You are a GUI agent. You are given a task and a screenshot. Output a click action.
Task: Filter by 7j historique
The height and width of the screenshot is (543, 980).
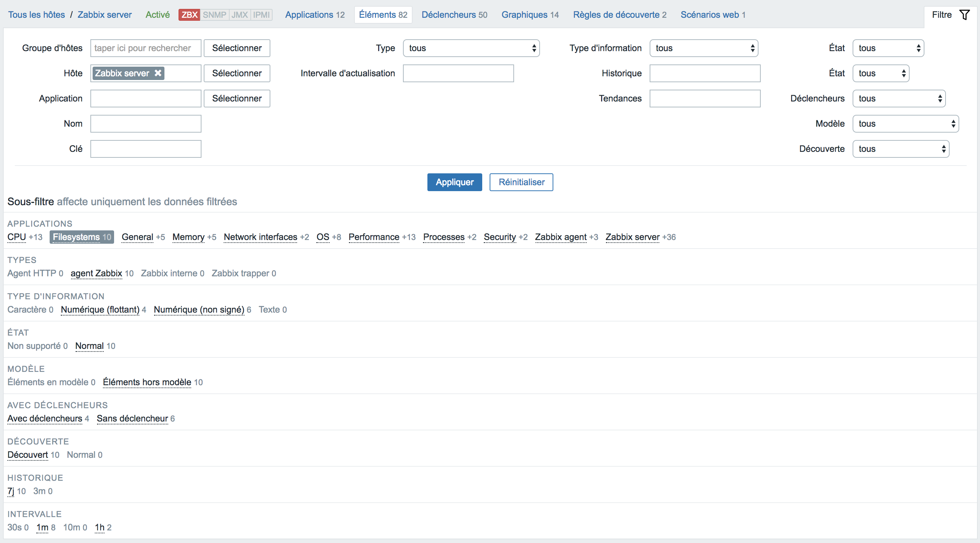coord(11,491)
